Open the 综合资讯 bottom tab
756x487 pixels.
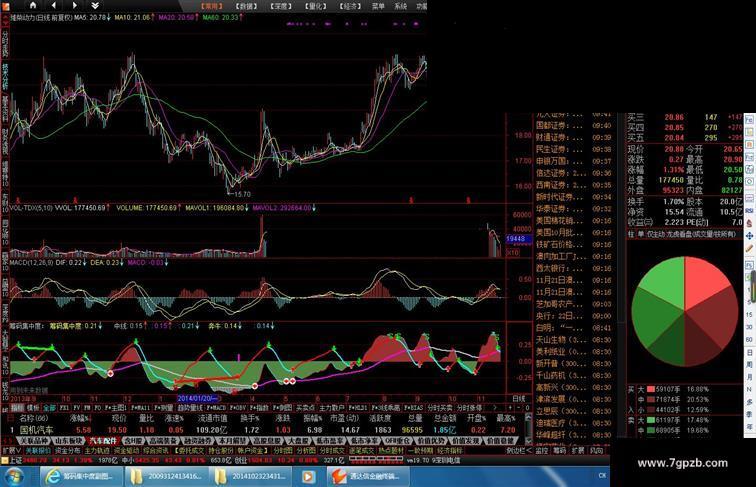pos(156,450)
